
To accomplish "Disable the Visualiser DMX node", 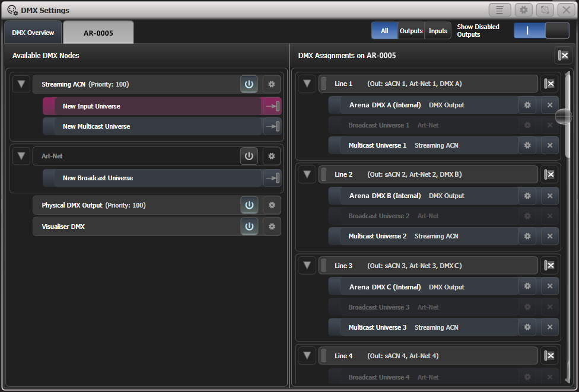I will point(249,227).
